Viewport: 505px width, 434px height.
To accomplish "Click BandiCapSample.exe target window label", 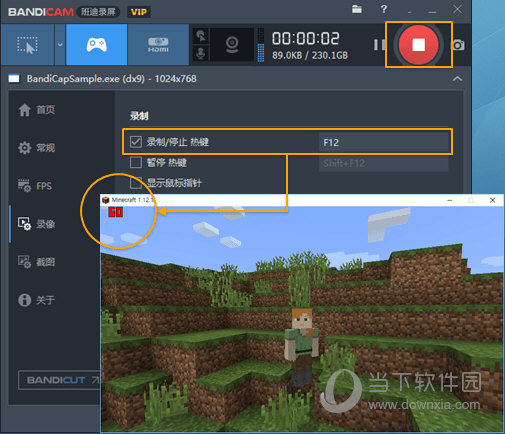I will 111,79.
